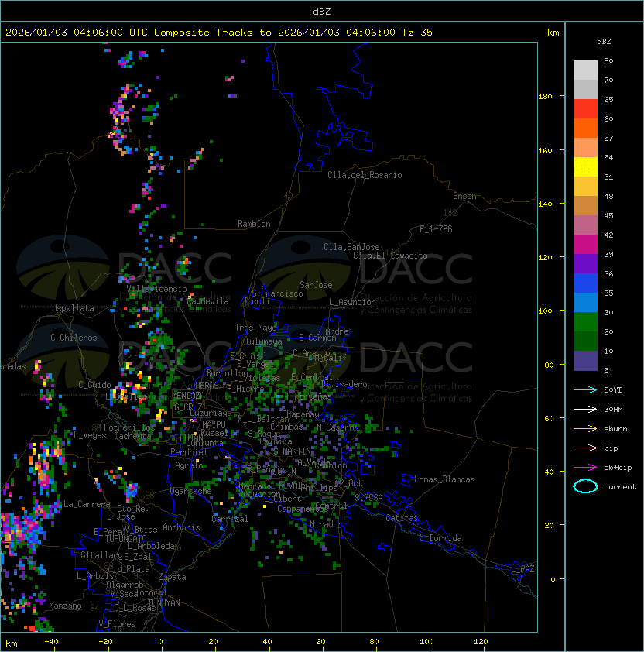Select the red 60 dBZ color swatch
Image resolution: width=644 pixels, height=652 pixels.
pyautogui.click(x=585, y=109)
